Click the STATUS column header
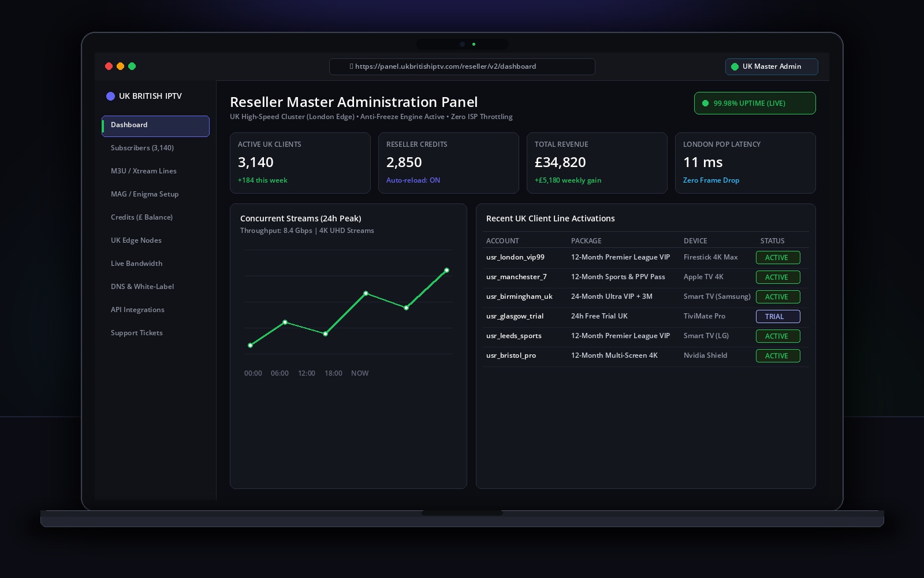The height and width of the screenshot is (578, 924). (x=772, y=241)
